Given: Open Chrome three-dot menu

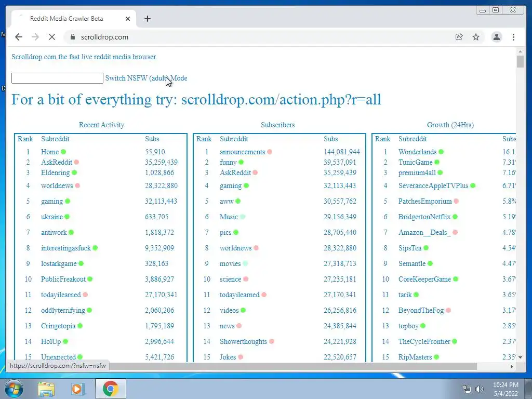Looking at the screenshot, I should pos(513,37).
